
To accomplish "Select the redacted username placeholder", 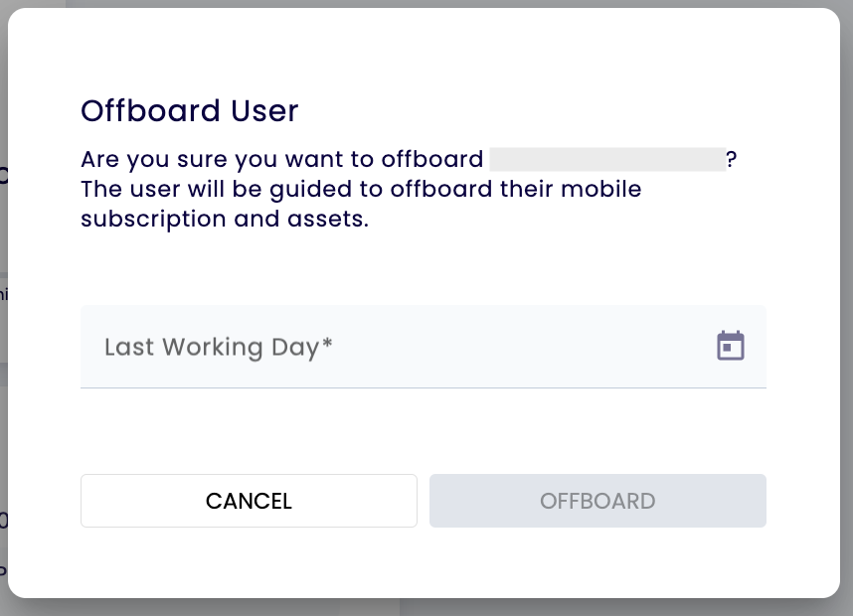I will click(608, 158).
